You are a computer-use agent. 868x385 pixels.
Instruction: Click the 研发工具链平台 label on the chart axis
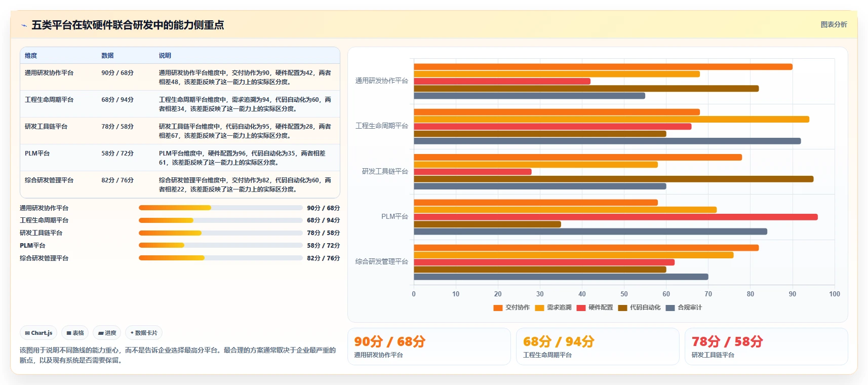(x=385, y=171)
